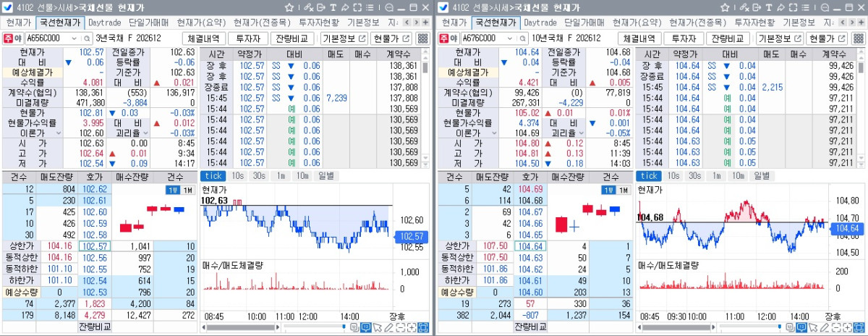
Task: Switch to 현재가(요약) tab in right window
Action: (x=639, y=22)
